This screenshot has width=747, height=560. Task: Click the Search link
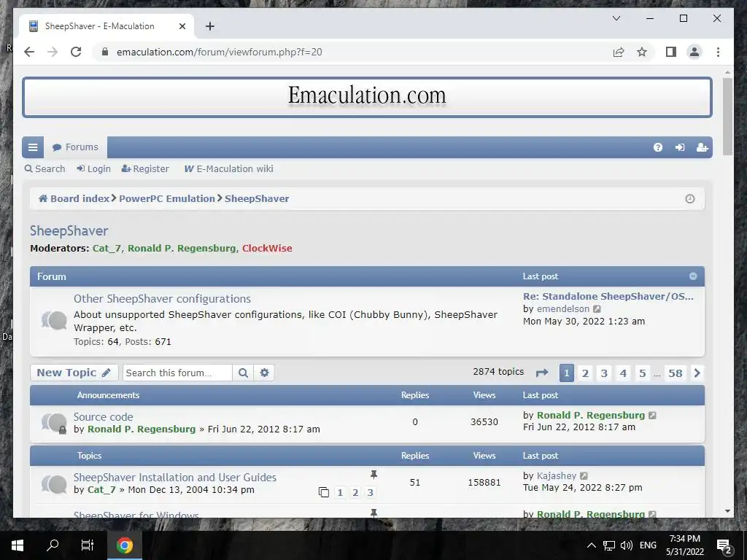click(44, 169)
